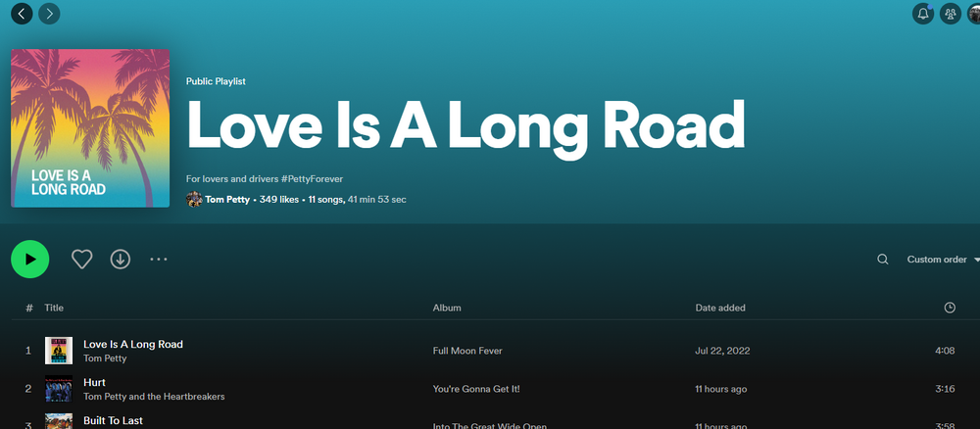Open more options three-dot menu
980x429 pixels.
point(159,260)
